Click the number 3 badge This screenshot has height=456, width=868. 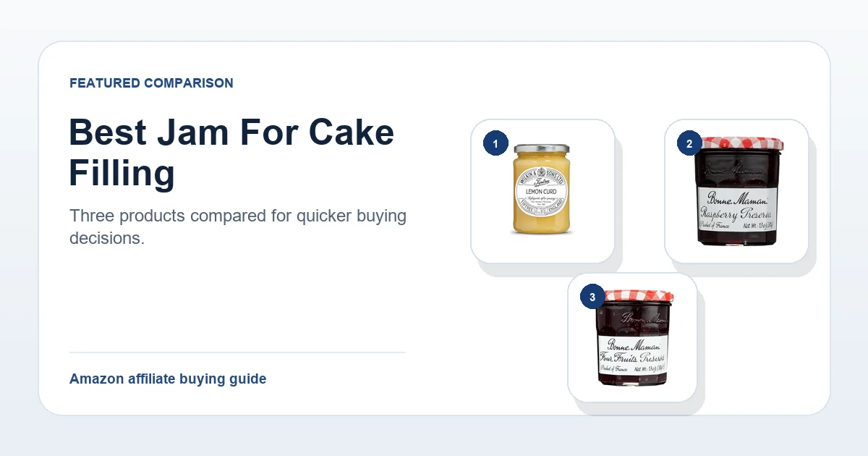[x=592, y=297]
